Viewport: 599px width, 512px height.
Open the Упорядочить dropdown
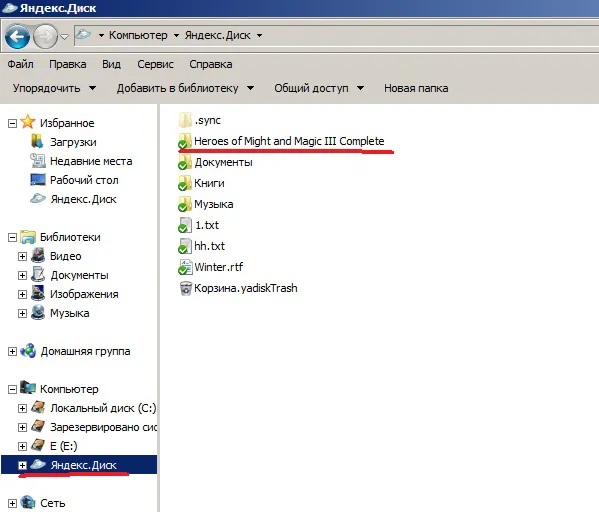54,88
